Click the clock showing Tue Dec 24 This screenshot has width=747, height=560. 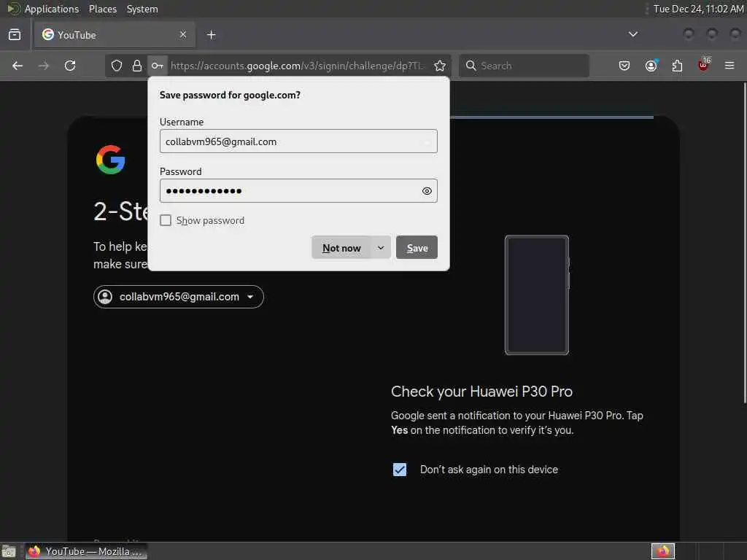tap(697, 9)
